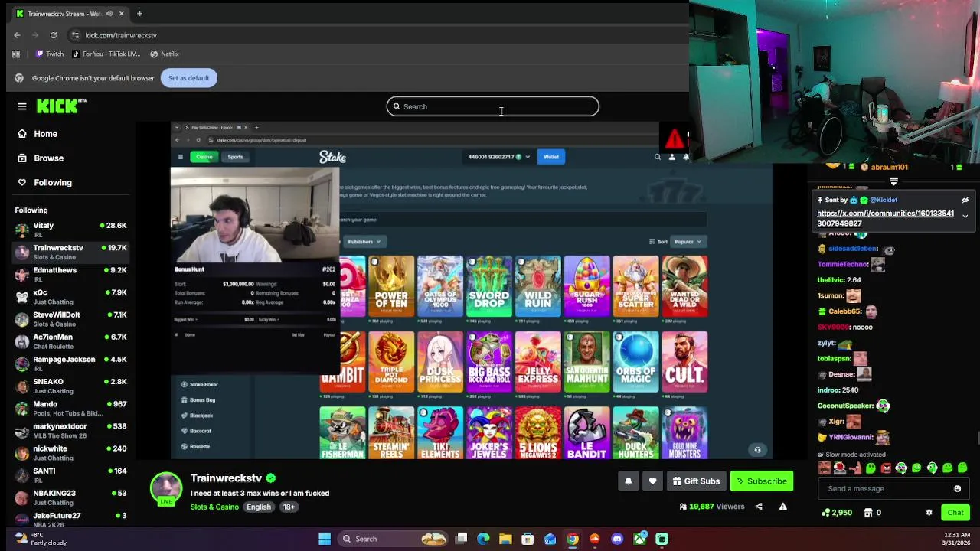Viewport: 980px width, 551px height.
Task: Go back with Chrome back arrow
Action: click(17, 35)
